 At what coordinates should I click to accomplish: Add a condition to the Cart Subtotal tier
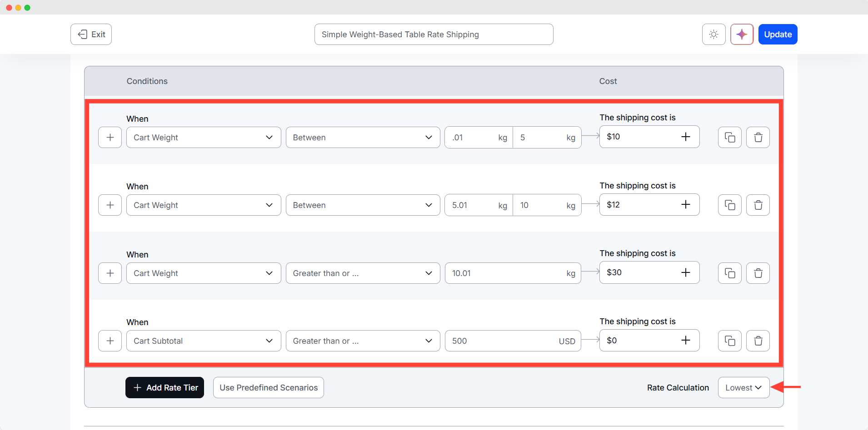click(110, 341)
